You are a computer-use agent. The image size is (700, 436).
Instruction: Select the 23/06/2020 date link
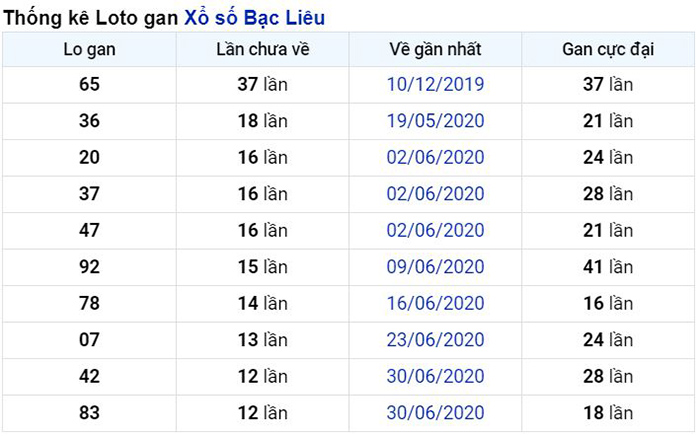(x=435, y=340)
